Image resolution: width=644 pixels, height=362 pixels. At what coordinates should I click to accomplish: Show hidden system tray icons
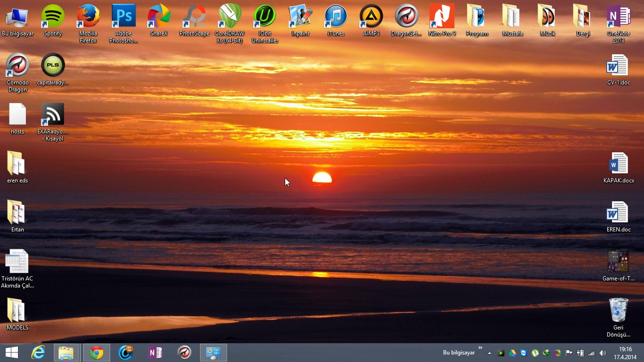coord(489,353)
